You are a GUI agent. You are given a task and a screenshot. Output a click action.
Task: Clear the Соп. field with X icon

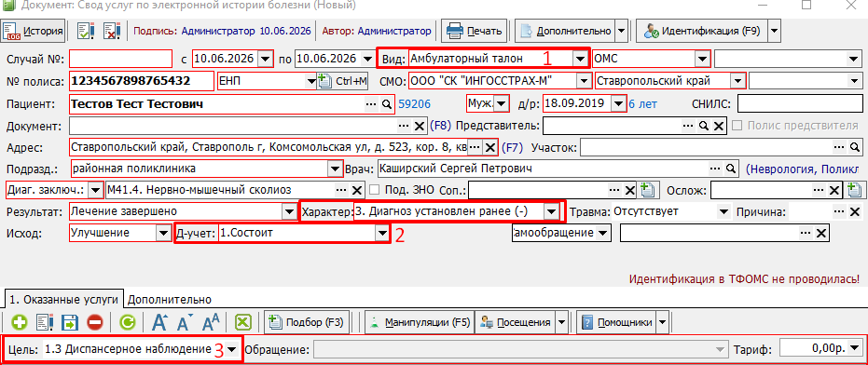629,191
